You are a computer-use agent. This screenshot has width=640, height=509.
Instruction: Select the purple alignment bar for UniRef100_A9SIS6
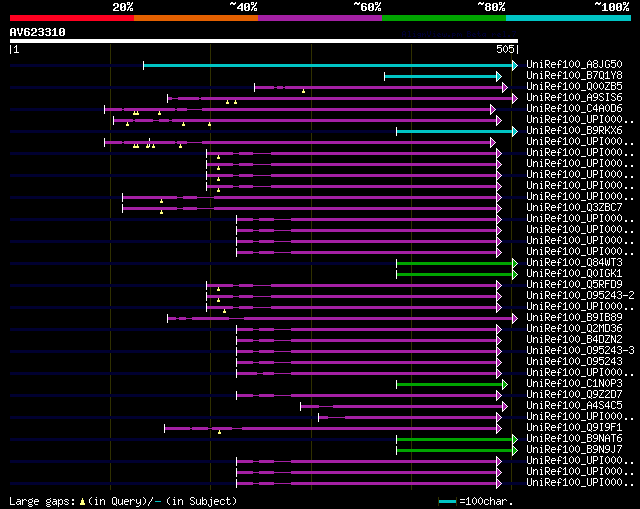(342, 98)
